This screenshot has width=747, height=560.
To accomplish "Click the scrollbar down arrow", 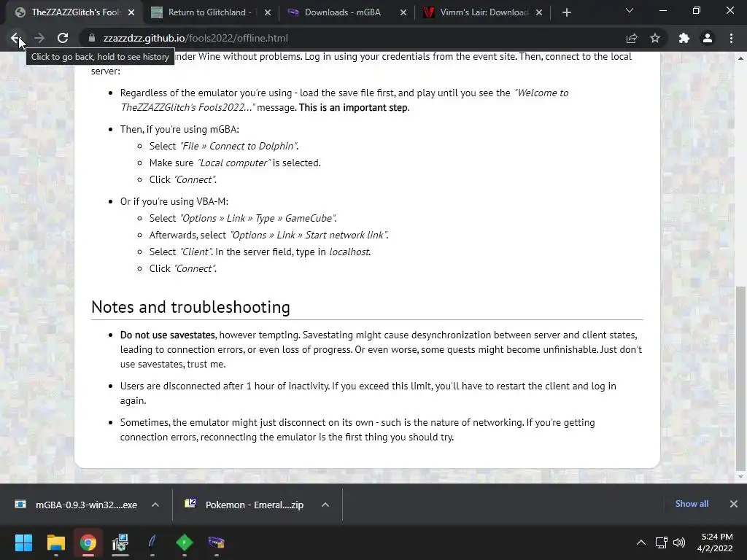I will (x=740, y=477).
